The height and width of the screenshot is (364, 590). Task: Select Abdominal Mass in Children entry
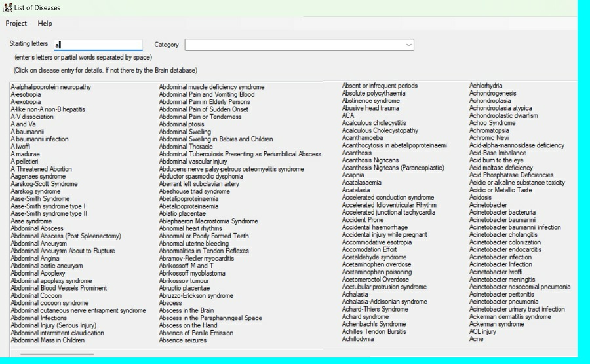point(47,340)
